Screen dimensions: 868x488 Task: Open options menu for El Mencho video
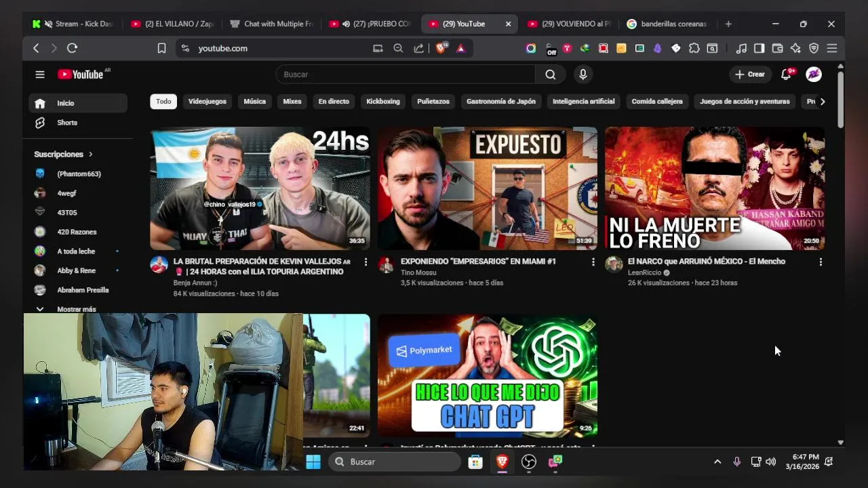tap(821, 262)
